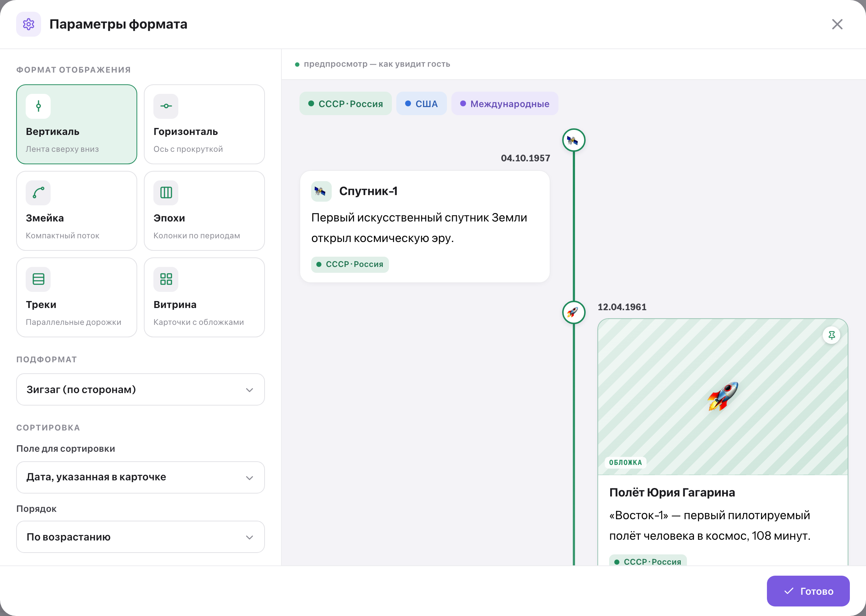Image resolution: width=866 pixels, height=616 pixels.
Task: Click the предпросмотр — как увидит гость label
Action: pos(377,64)
